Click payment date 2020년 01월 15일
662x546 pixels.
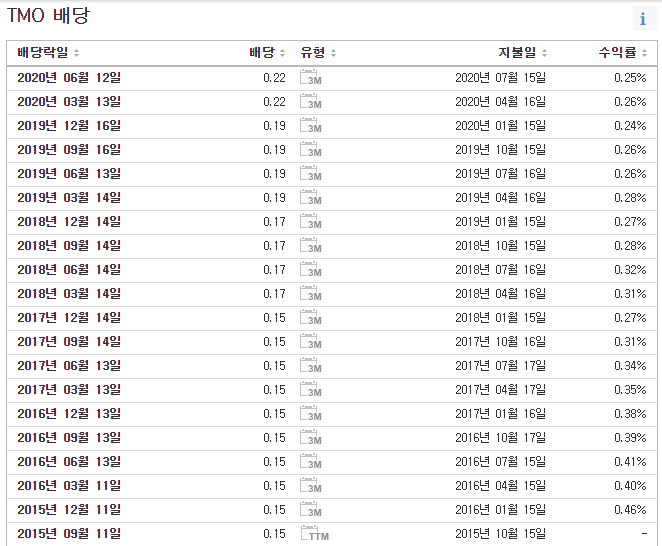click(x=500, y=126)
